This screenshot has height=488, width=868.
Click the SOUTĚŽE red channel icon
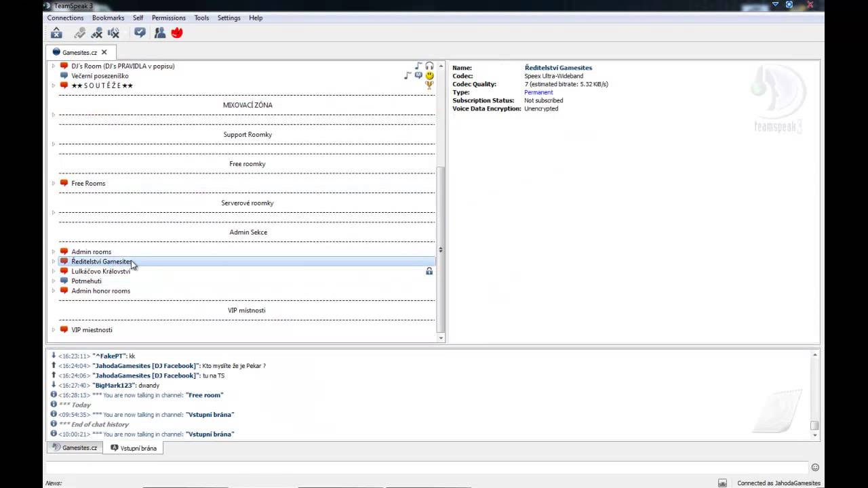[64, 85]
